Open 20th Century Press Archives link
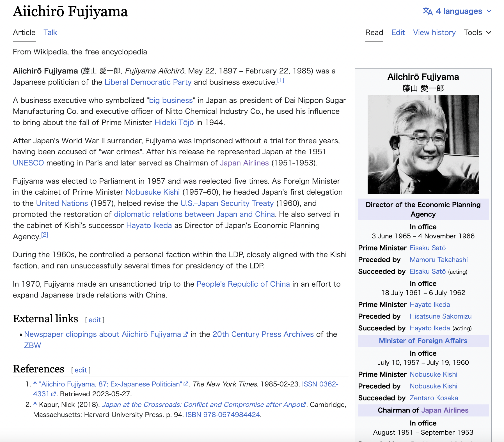The width and height of the screenshot is (504, 442). click(x=263, y=334)
